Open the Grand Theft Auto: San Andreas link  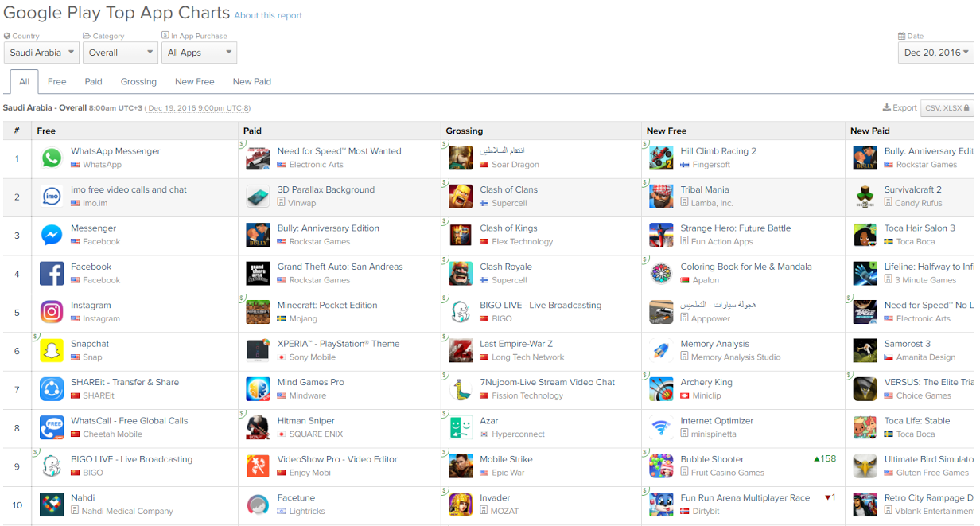(340, 267)
